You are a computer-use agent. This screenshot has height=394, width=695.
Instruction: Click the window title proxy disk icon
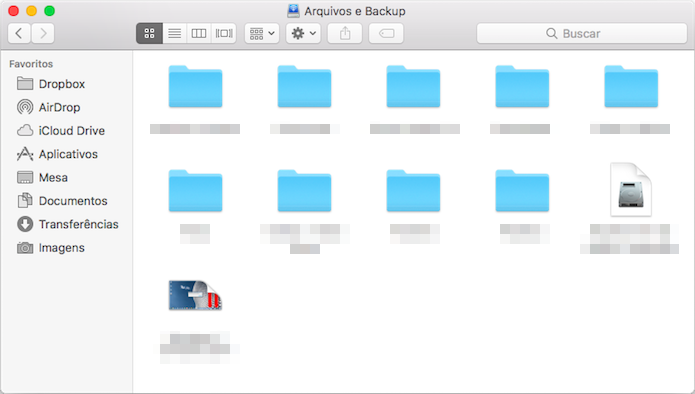[293, 11]
